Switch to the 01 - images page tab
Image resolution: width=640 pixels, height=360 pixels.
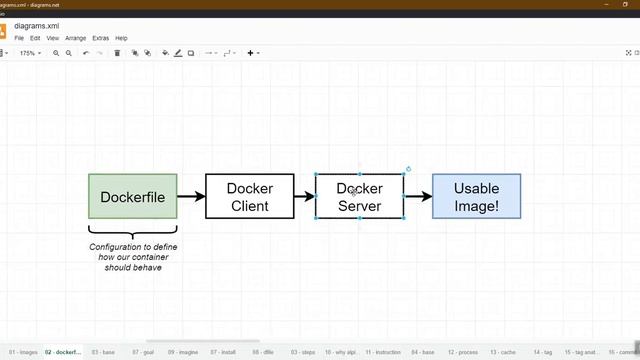click(23, 352)
